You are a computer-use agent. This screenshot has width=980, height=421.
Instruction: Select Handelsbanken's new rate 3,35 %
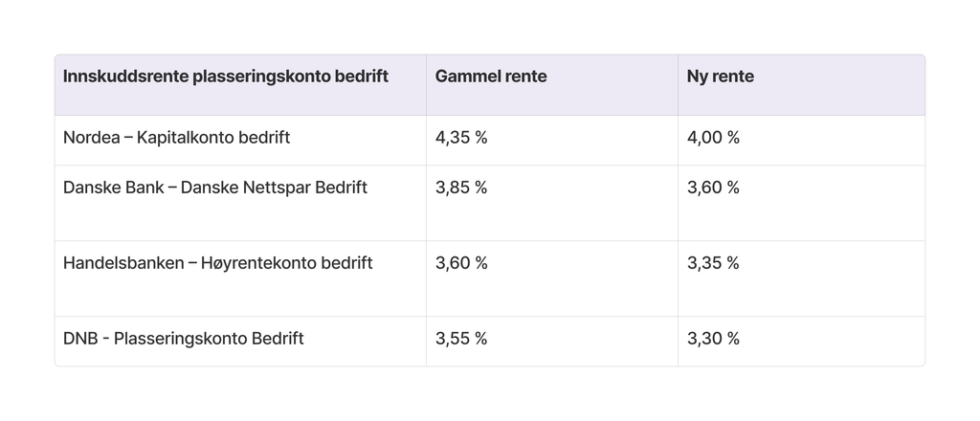(713, 263)
